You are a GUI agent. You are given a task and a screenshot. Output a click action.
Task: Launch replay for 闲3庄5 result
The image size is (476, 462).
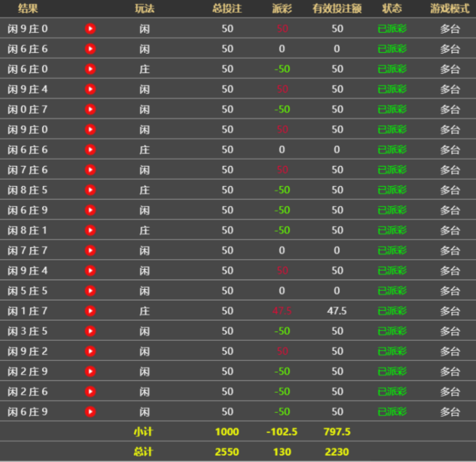[90, 331]
